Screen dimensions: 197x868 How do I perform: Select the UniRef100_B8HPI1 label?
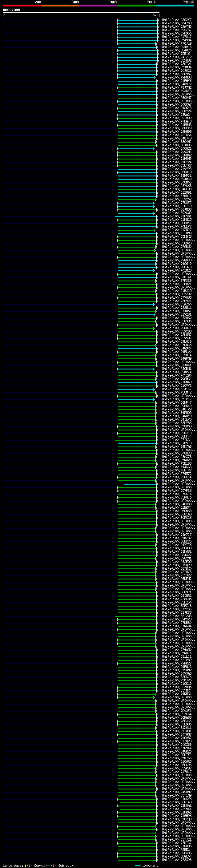176,176
